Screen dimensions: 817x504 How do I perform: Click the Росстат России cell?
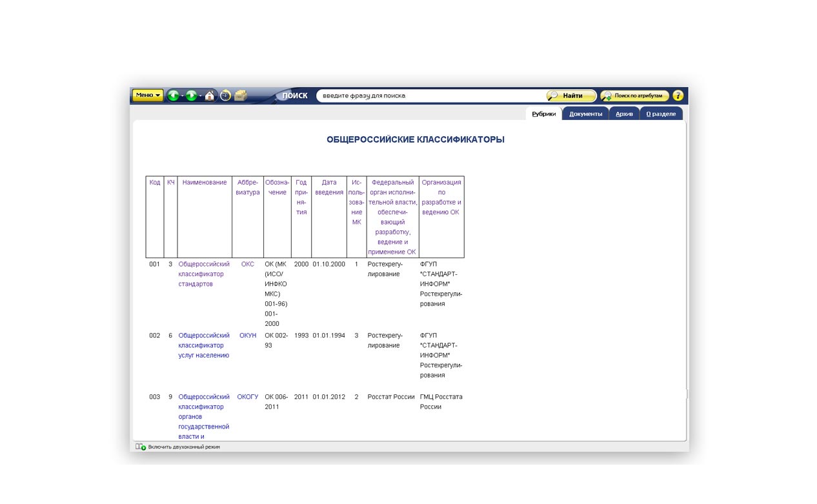coord(391,397)
